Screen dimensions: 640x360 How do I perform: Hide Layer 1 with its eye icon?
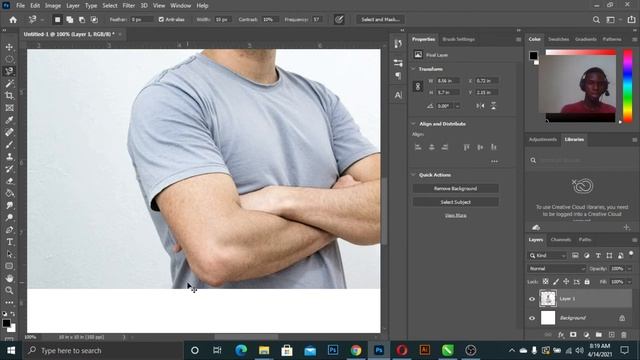[532, 299]
